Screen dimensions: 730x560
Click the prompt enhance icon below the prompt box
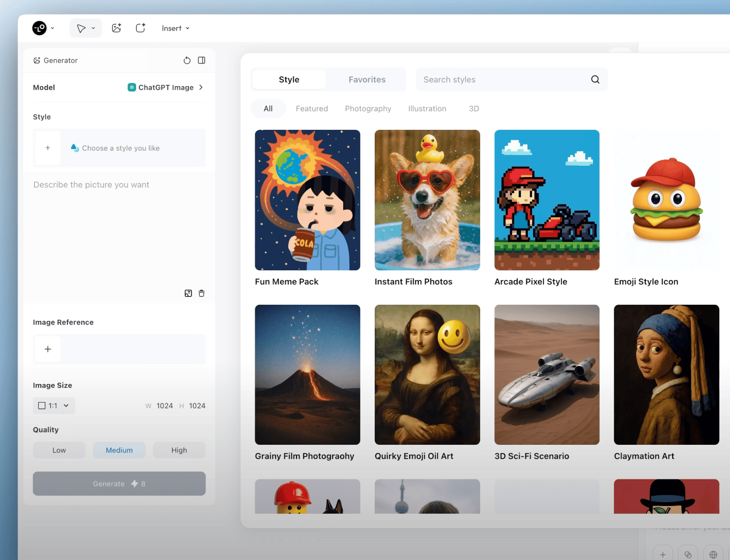[189, 293]
